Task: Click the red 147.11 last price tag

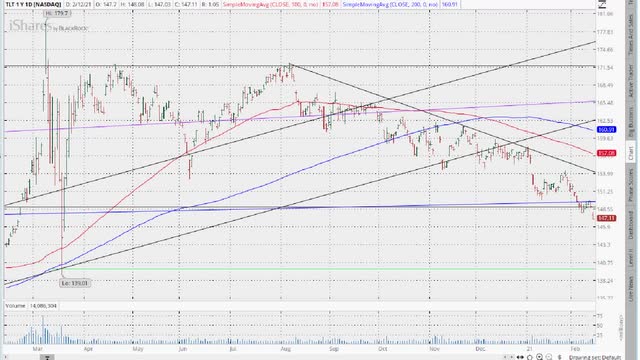Action: point(606,218)
